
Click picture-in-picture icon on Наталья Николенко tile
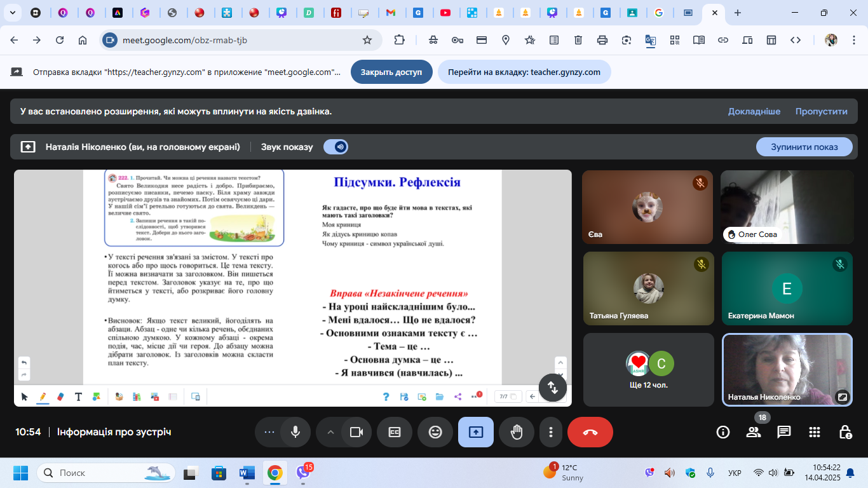pos(842,396)
